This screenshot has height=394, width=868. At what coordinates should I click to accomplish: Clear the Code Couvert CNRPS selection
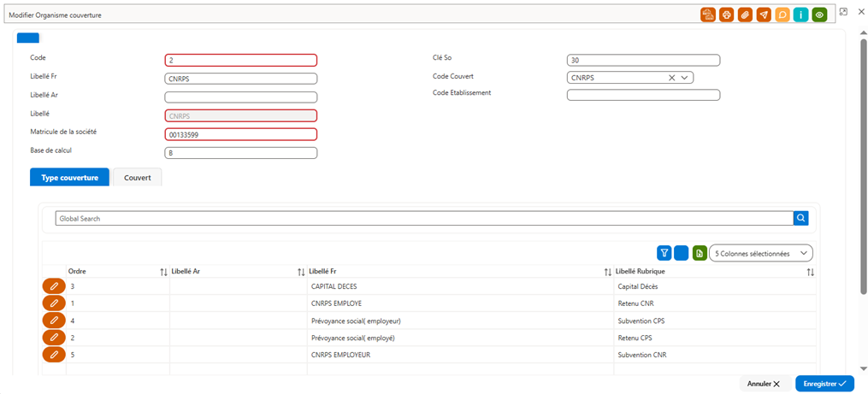coord(672,78)
